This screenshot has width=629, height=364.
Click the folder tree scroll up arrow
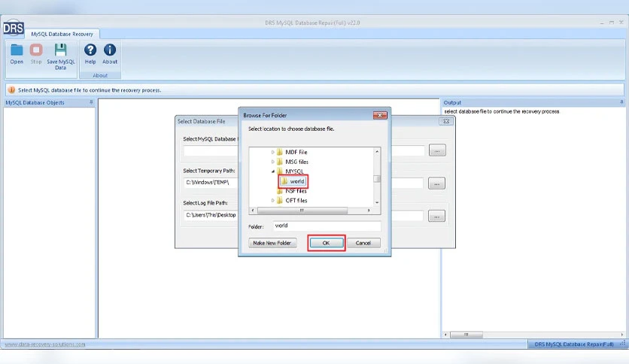pyautogui.click(x=377, y=151)
